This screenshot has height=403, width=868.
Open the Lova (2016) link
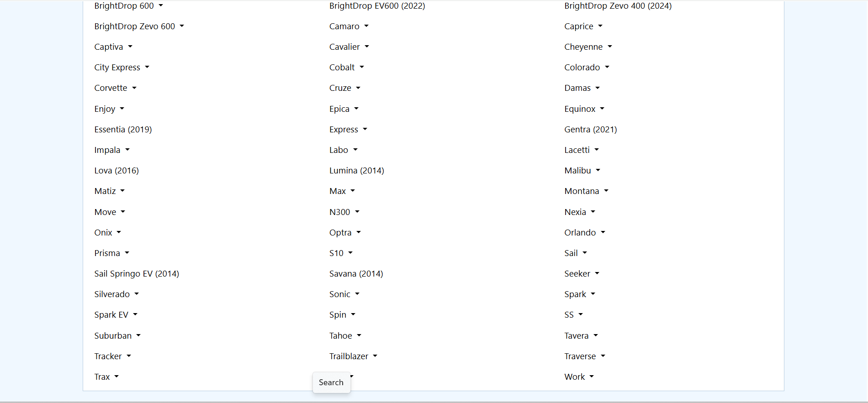(x=116, y=171)
